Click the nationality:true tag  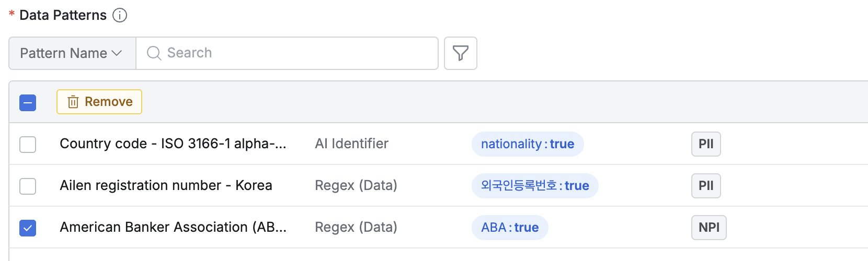[527, 144]
